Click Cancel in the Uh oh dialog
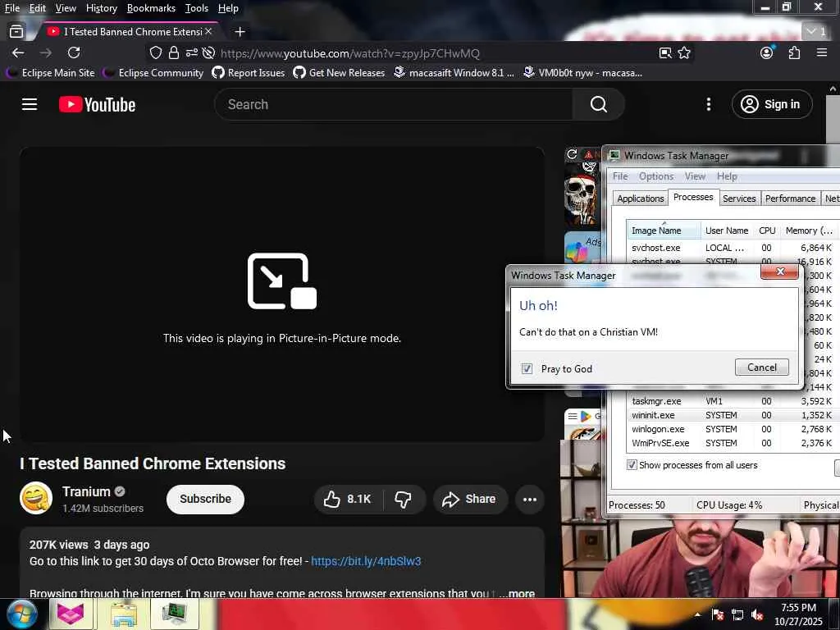 (x=762, y=367)
